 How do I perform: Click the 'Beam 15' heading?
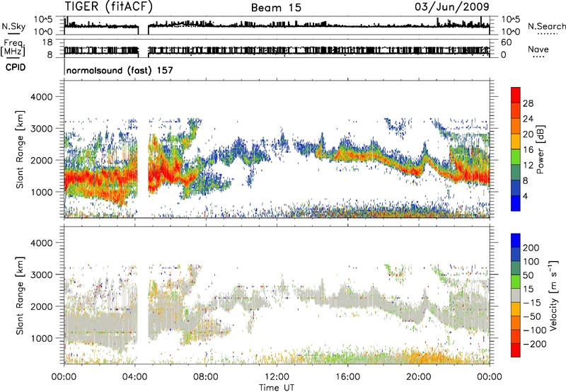click(x=276, y=8)
